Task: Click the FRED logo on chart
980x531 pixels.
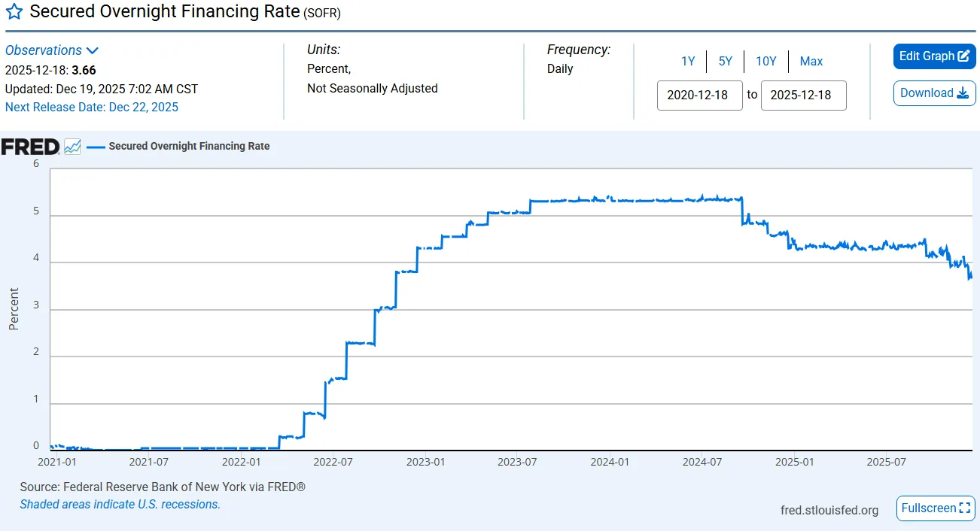Action: point(30,147)
